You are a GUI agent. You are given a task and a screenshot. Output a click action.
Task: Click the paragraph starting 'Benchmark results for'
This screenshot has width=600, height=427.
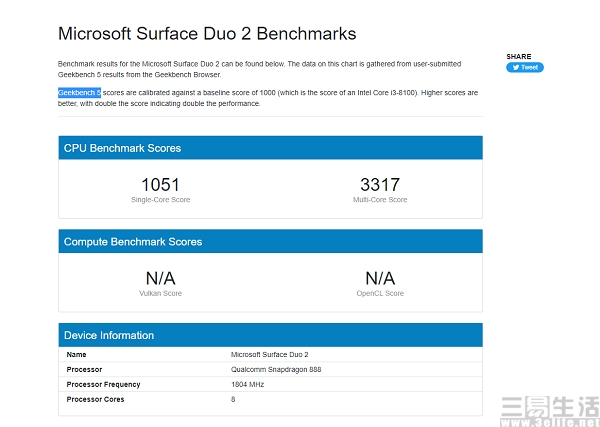tap(259, 69)
